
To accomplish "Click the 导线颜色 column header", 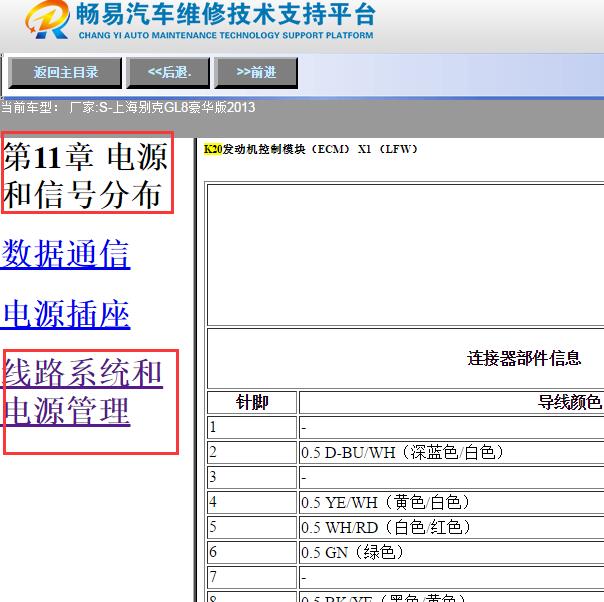I will click(570, 402).
